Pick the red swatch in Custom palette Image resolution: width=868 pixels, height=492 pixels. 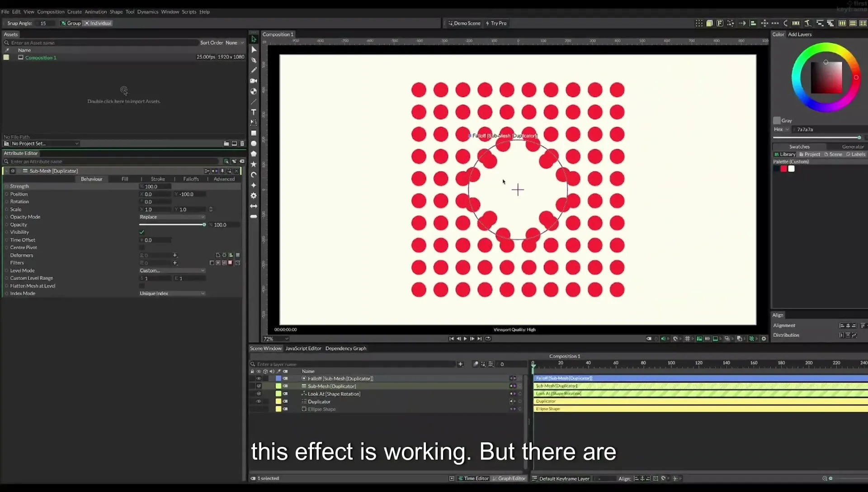click(x=783, y=169)
